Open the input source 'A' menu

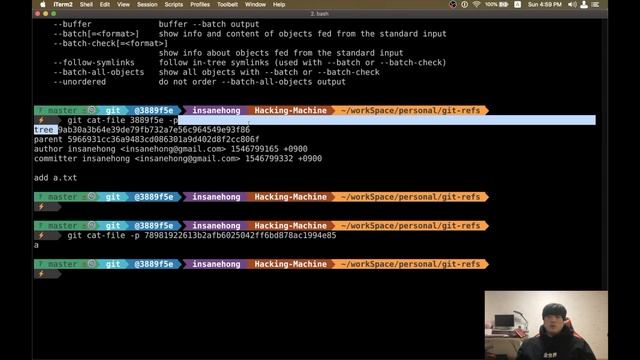(x=518, y=4)
